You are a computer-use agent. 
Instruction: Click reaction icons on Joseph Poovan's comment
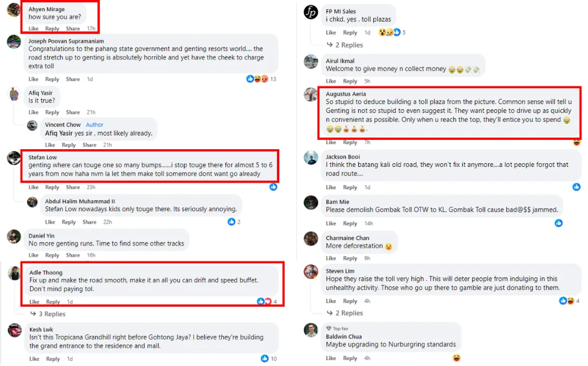(x=257, y=79)
